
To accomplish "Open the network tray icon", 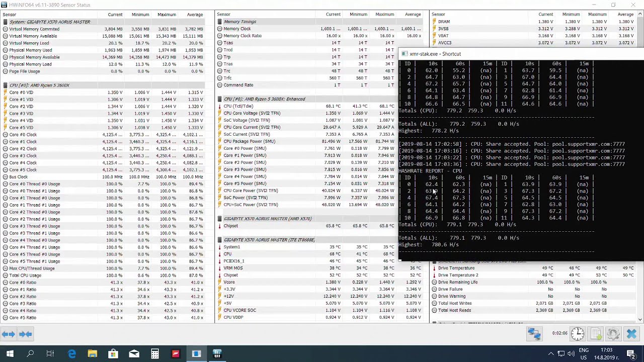I will pos(561,354).
